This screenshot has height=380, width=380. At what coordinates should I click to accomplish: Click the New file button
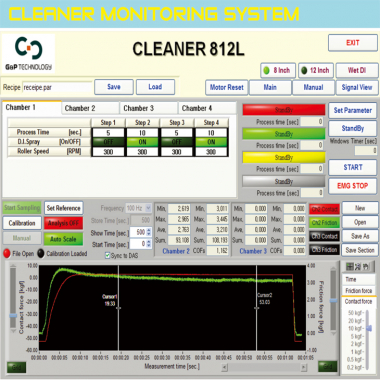coord(360,208)
